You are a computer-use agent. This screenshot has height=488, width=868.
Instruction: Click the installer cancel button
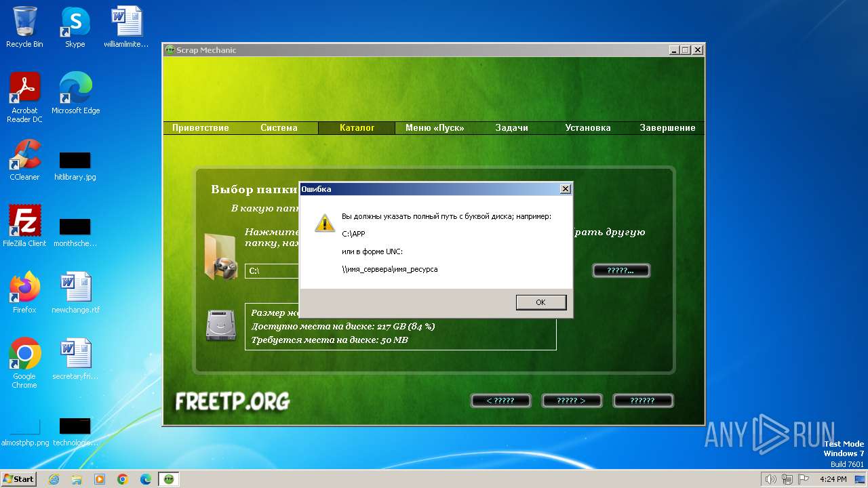click(643, 401)
